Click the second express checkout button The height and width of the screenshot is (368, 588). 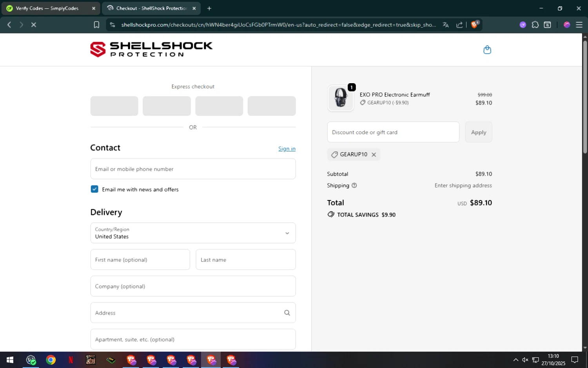167,106
